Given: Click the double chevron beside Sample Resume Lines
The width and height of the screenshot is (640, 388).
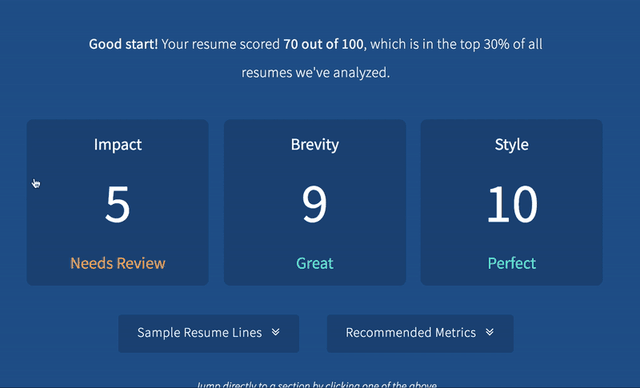Looking at the screenshot, I should pos(276,332).
